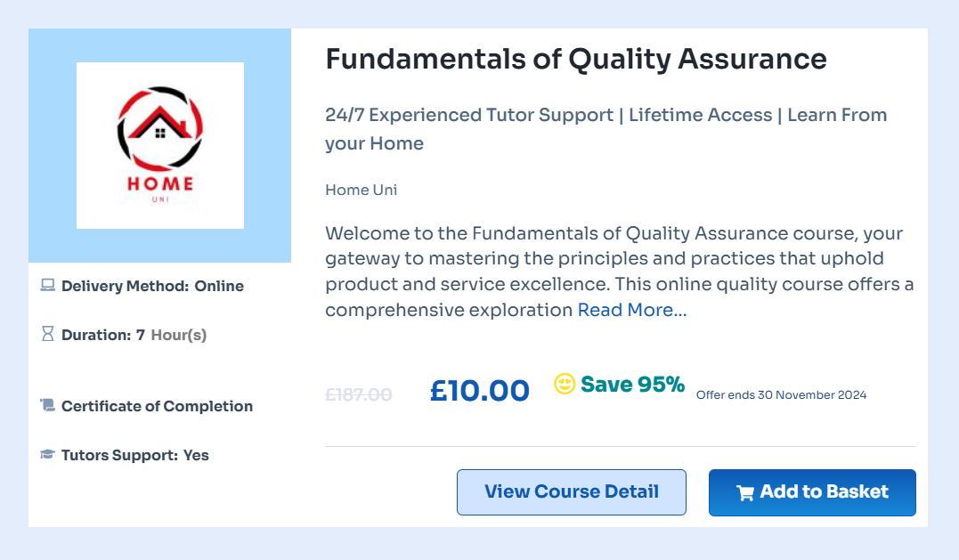Click the Offer ends 30 November 2024 text
This screenshot has height=560, width=959.
tap(781, 394)
